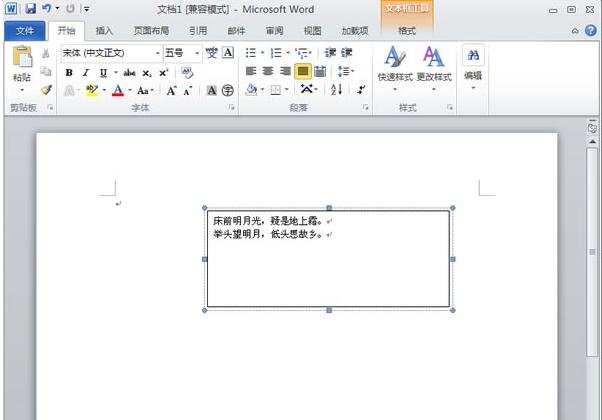The width and height of the screenshot is (602, 420).
Task: Click the Save icon in quick access toolbar
Action: (x=31, y=8)
